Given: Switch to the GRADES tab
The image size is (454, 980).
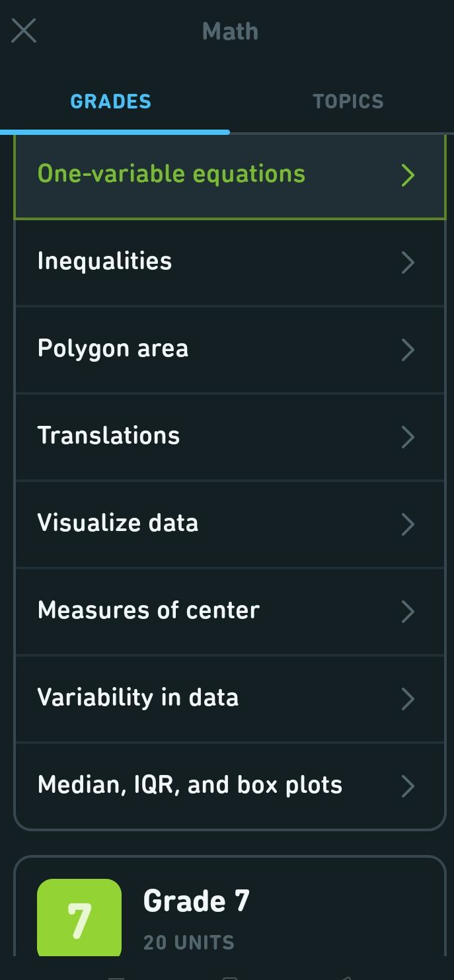Looking at the screenshot, I should 110,101.
